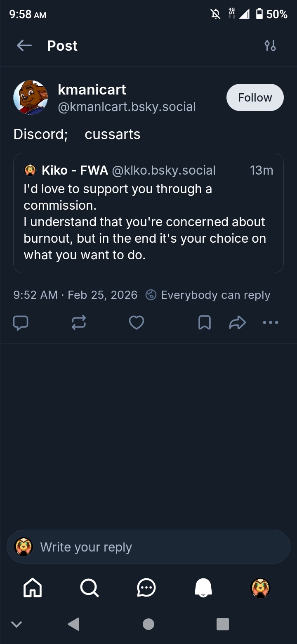The image size is (297, 644).
Task: Open the three-dot more options menu
Action: [271, 323]
